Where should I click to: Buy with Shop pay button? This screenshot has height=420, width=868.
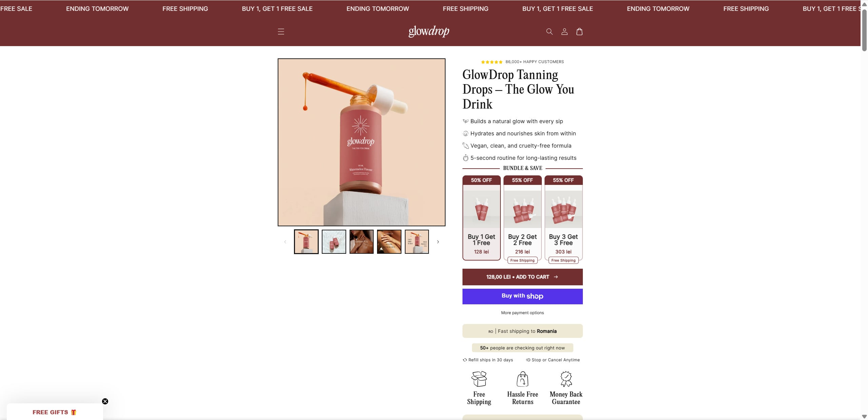click(x=522, y=296)
